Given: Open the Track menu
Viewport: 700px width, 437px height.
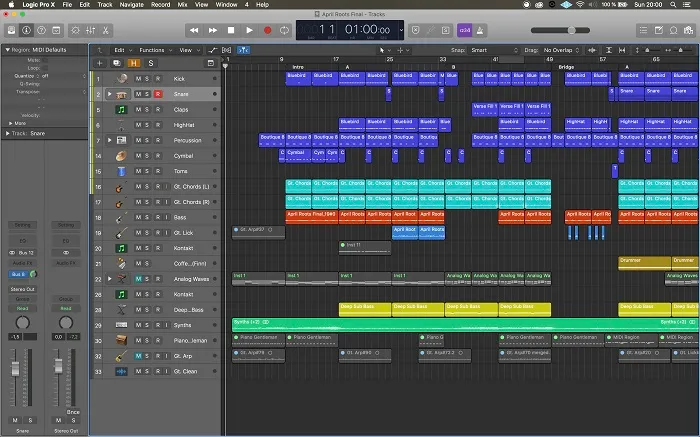Looking at the screenshot, I should click(x=105, y=4).
